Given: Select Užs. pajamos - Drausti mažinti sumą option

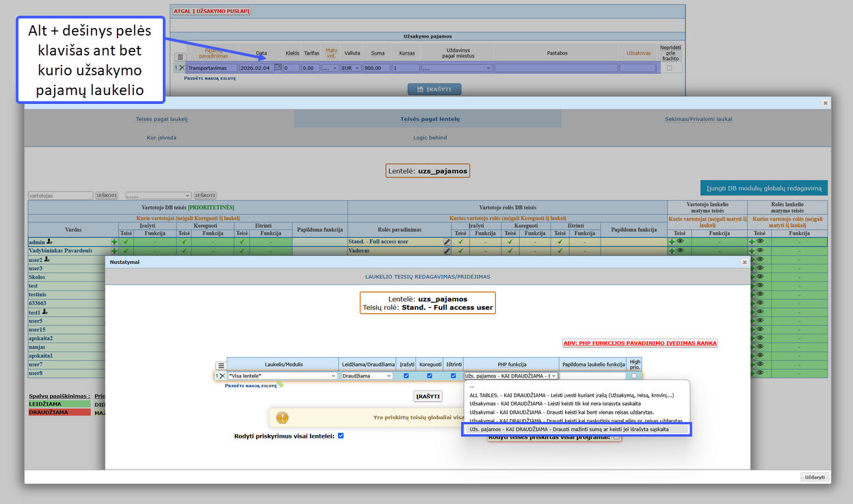Looking at the screenshot, I should [576, 429].
